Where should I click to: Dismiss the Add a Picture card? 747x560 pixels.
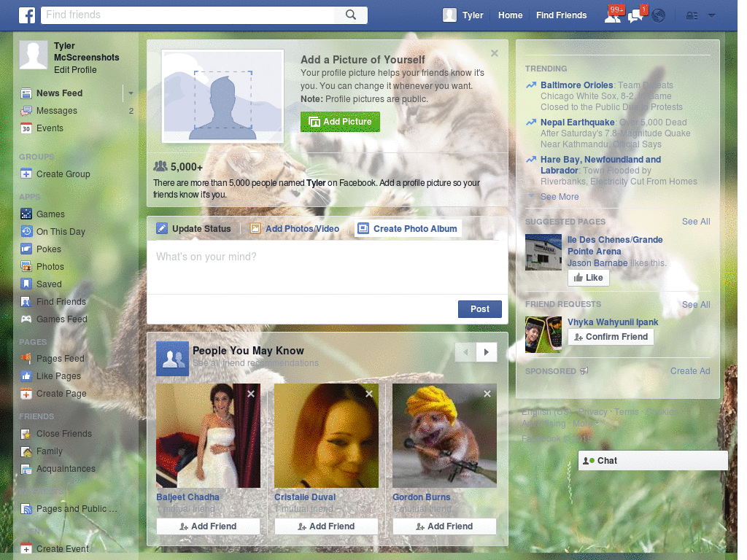(495, 53)
